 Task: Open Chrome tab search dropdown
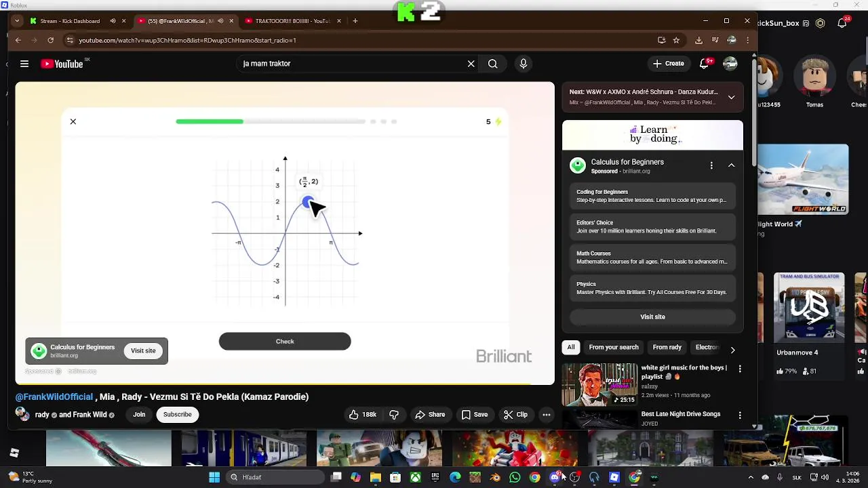(18, 21)
